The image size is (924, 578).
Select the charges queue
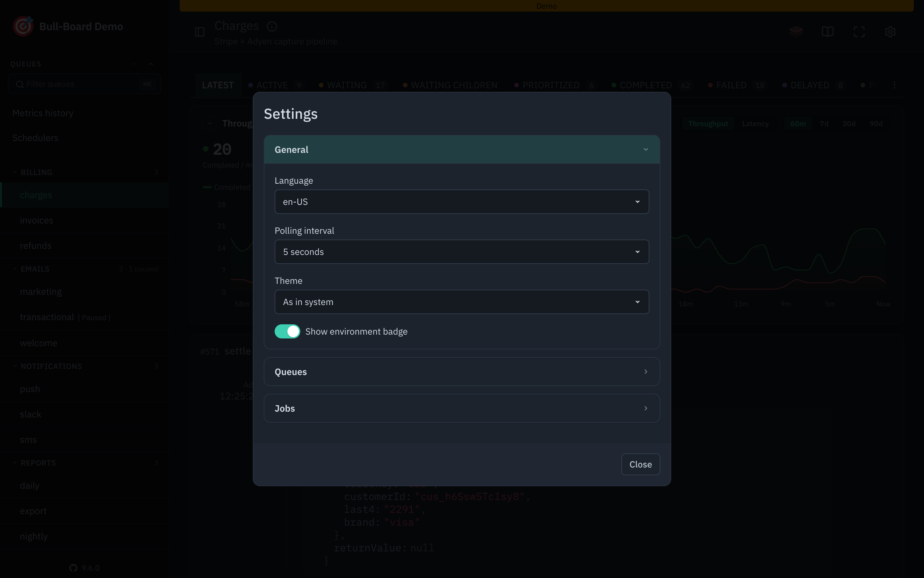84,195
